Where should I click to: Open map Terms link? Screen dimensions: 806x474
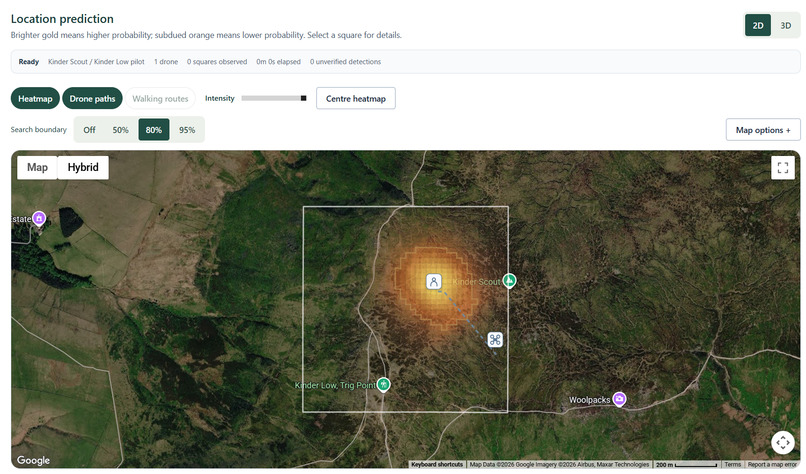pos(732,464)
